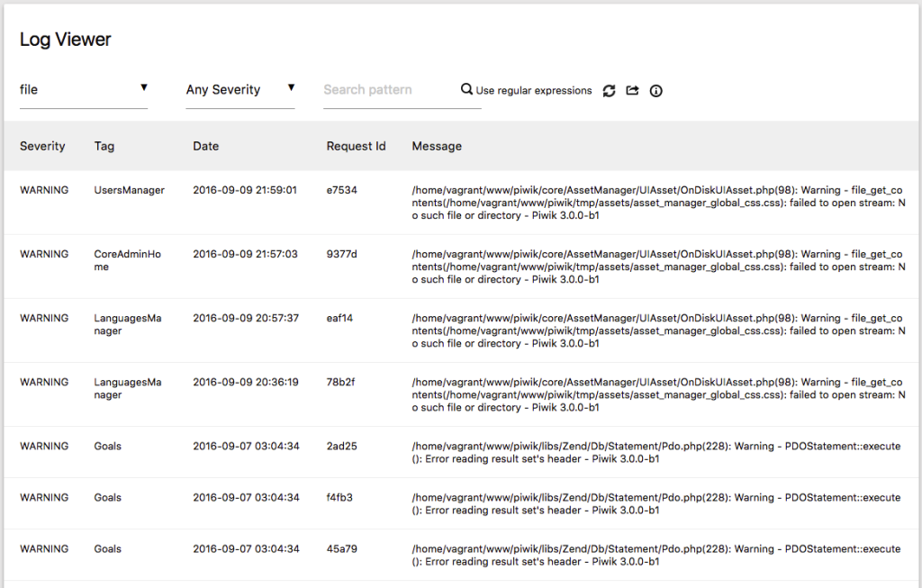The width and height of the screenshot is (922, 588).
Task: Open the info circle icon
Action: point(655,91)
